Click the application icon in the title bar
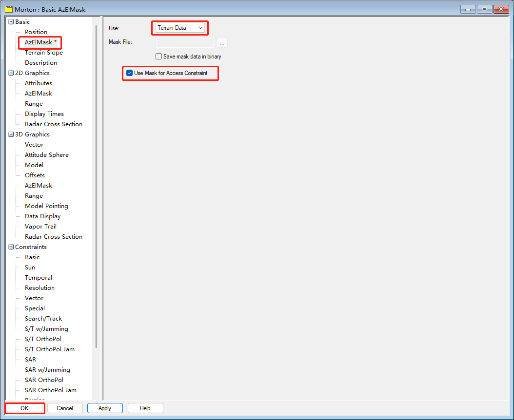Screen dimensions: 514x420 (x=8, y=9)
